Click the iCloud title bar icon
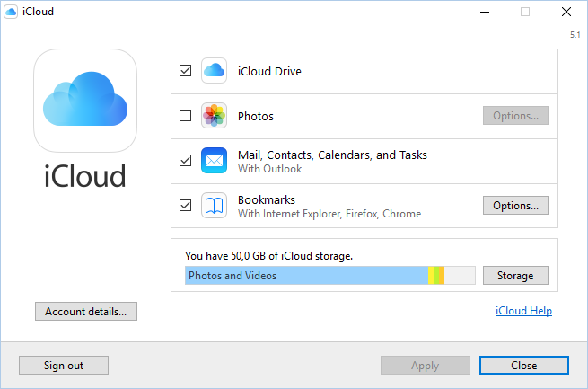The height and width of the screenshot is (389, 588). coord(11,12)
